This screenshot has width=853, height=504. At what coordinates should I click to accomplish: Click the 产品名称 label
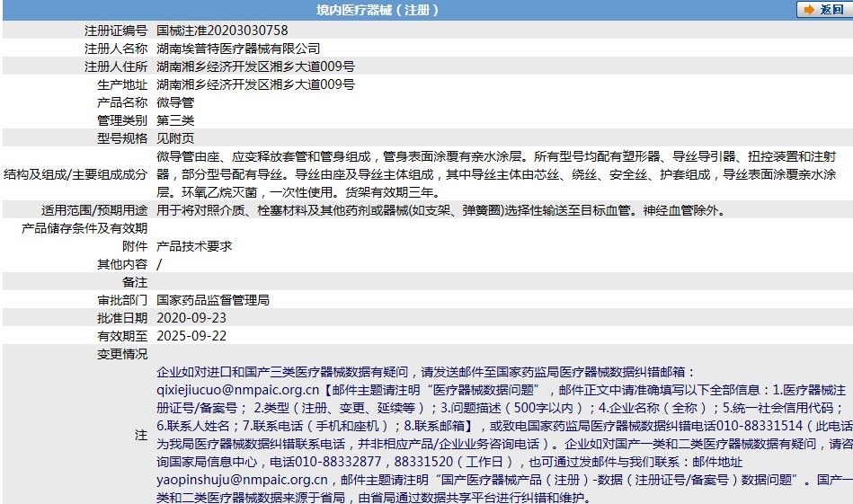point(122,102)
